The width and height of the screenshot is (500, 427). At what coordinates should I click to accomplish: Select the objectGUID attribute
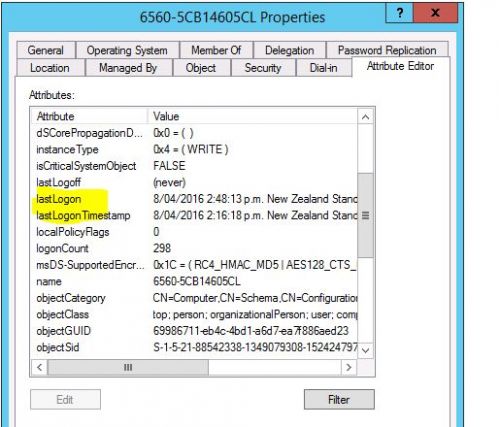click(x=195, y=331)
